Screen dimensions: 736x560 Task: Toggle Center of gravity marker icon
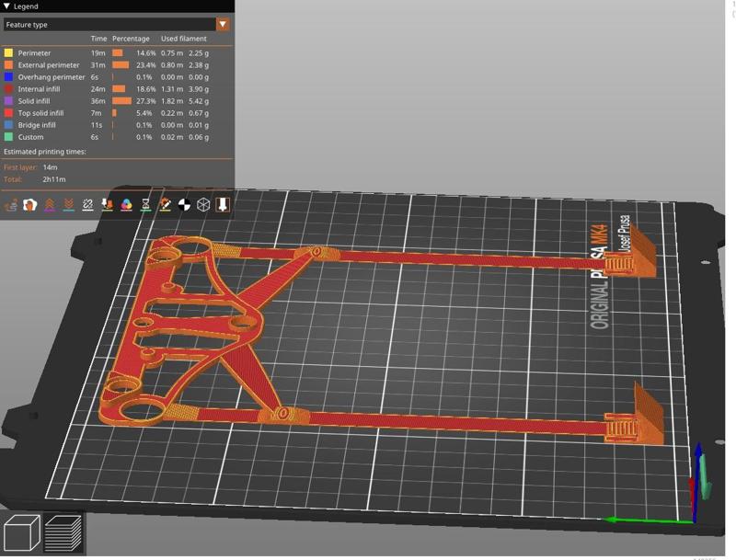pos(184,205)
